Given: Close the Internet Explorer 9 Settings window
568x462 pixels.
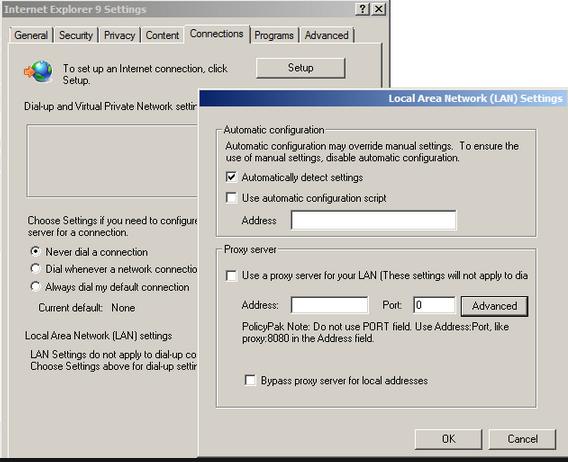Looking at the screenshot, I should (378, 9).
